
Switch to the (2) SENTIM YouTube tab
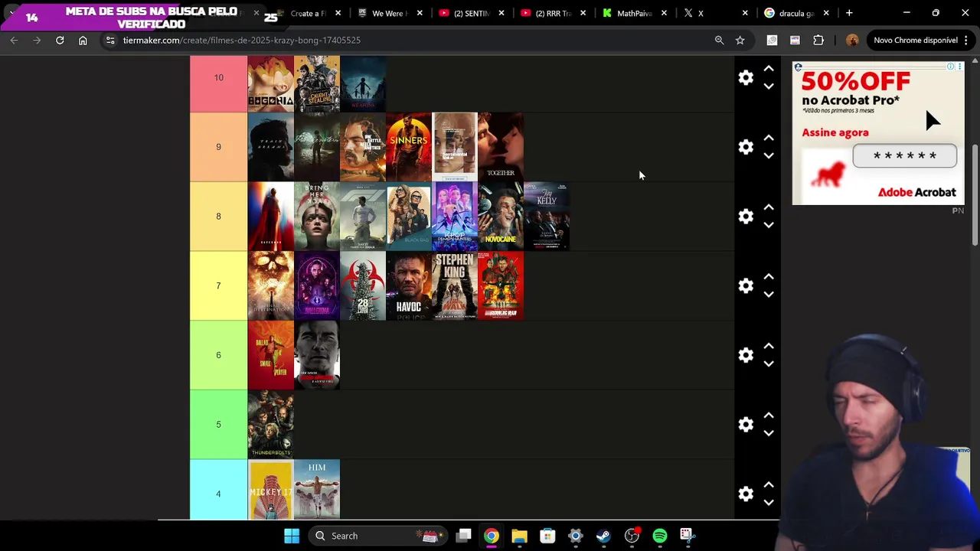(470, 13)
